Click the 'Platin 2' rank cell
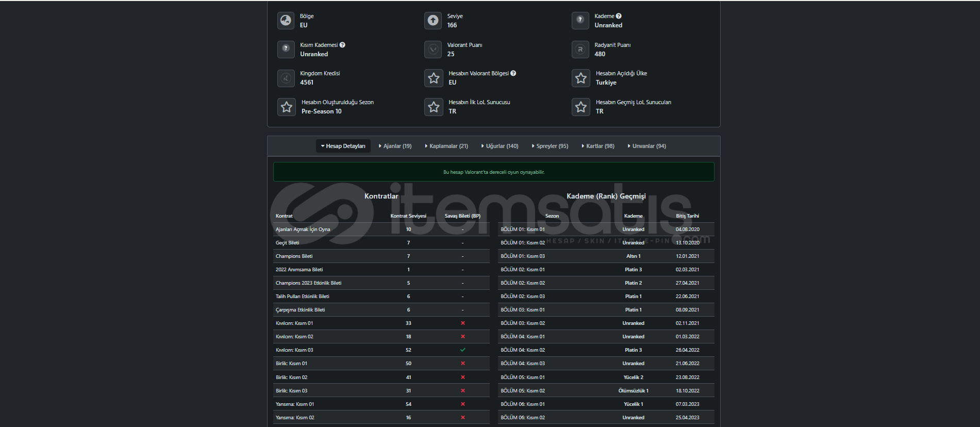Image resolution: width=980 pixels, height=427 pixels. click(x=633, y=283)
